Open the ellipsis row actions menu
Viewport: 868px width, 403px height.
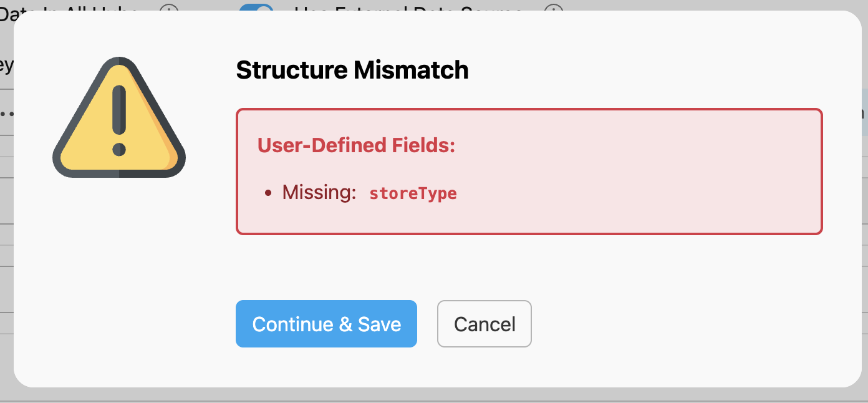[x=7, y=114]
